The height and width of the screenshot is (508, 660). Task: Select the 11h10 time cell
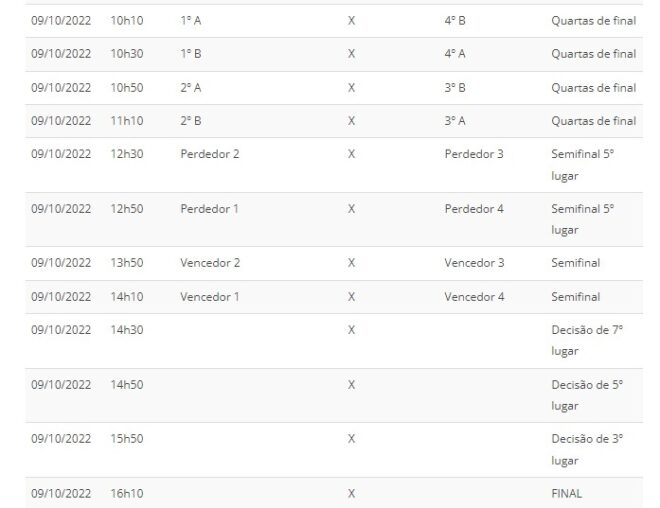point(126,121)
